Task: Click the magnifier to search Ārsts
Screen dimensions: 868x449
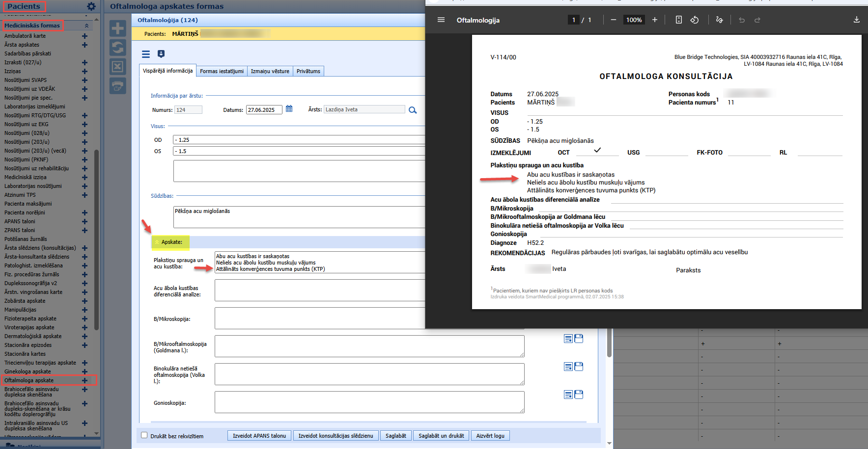Action: tap(413, 110)
